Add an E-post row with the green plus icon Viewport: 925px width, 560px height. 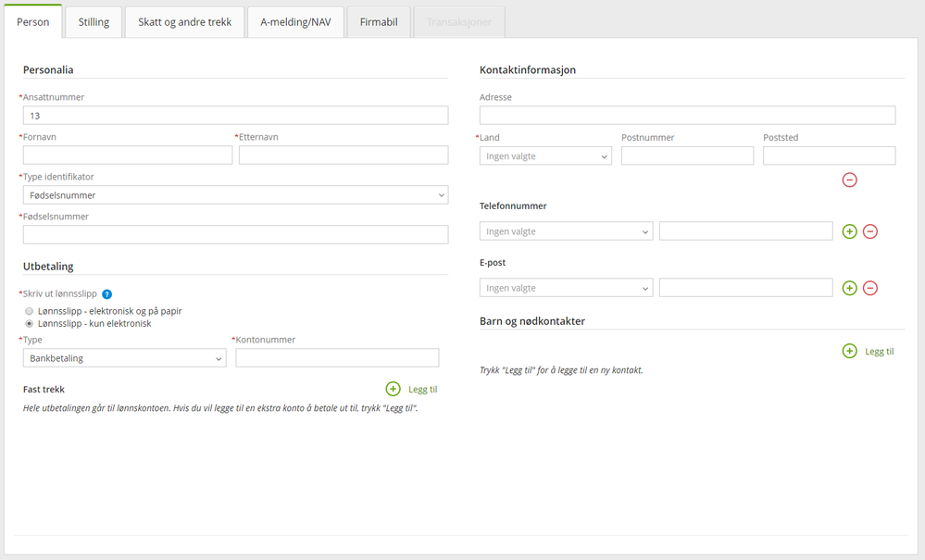849,288
